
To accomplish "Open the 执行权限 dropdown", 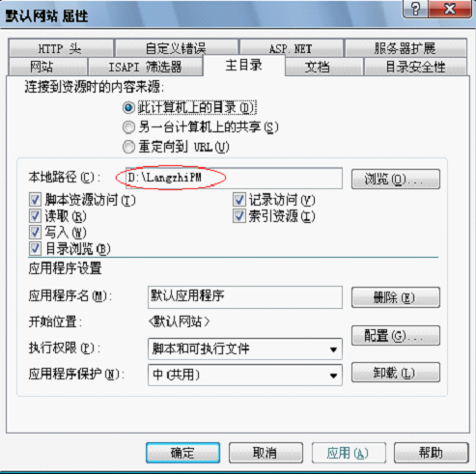I will point(245,349).
